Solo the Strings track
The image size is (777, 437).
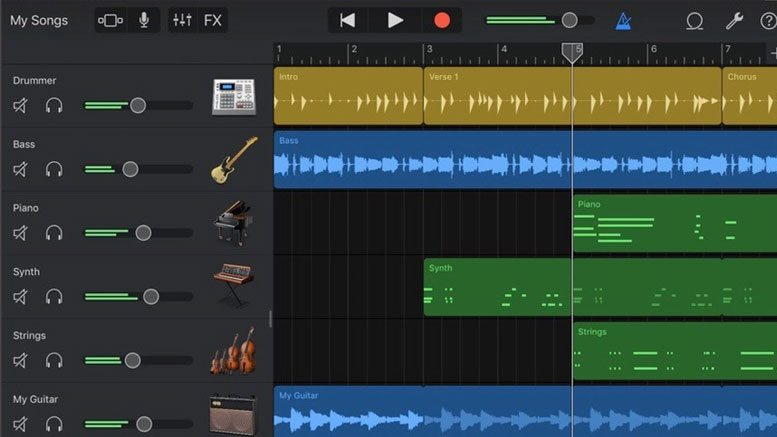coord(54,360)
